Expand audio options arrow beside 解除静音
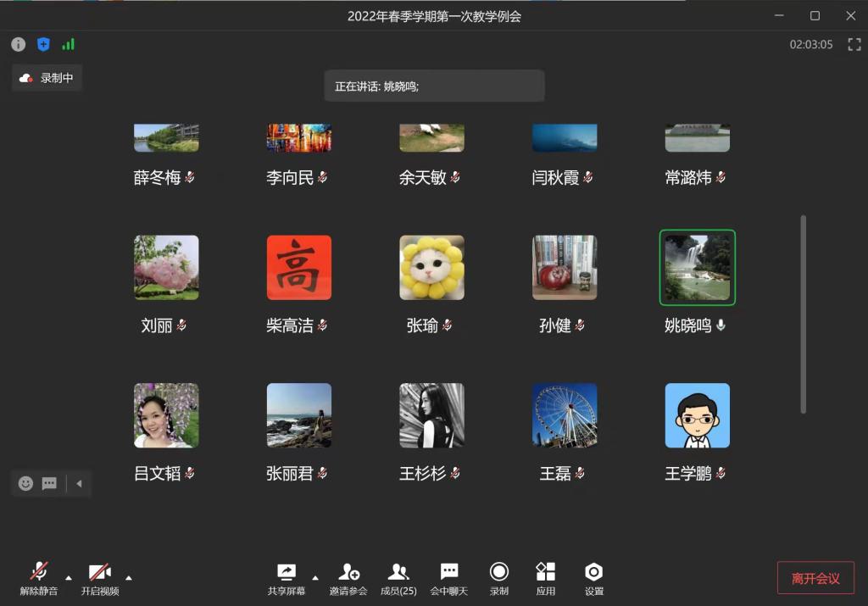Viewport: 868px width, 606px height. [69, 578]
